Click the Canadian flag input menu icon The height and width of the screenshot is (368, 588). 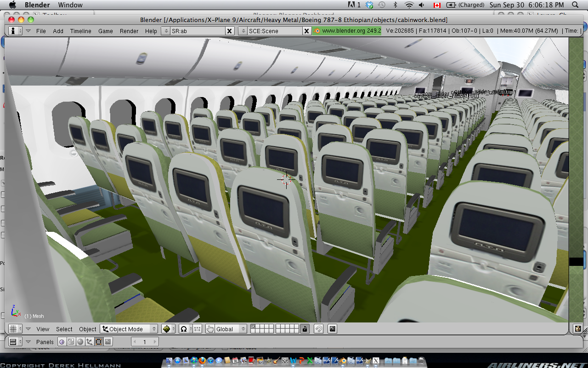tap(437, 5)
